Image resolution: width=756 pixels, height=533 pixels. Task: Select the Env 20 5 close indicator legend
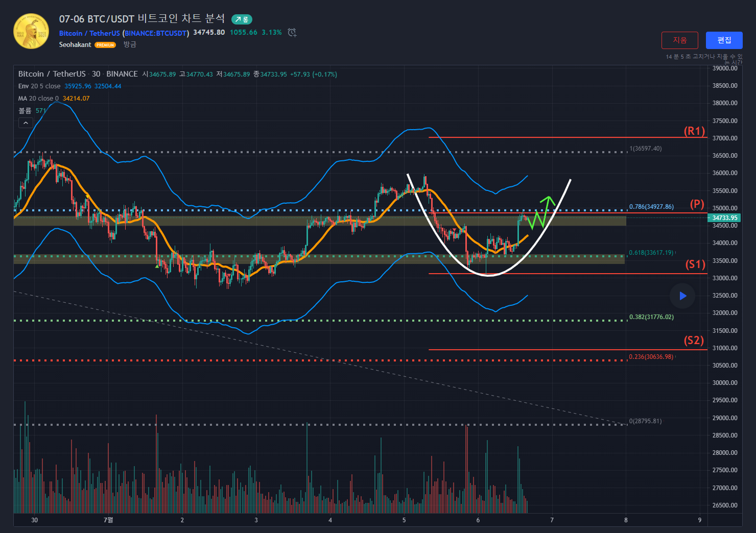click(x=39, y=86)
